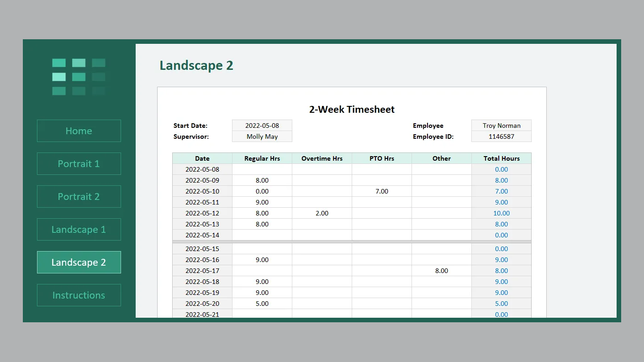Select the Other cell with 8.00
Image resolution: width=644 pixels, height=362 pixels.
coord(441,271)
